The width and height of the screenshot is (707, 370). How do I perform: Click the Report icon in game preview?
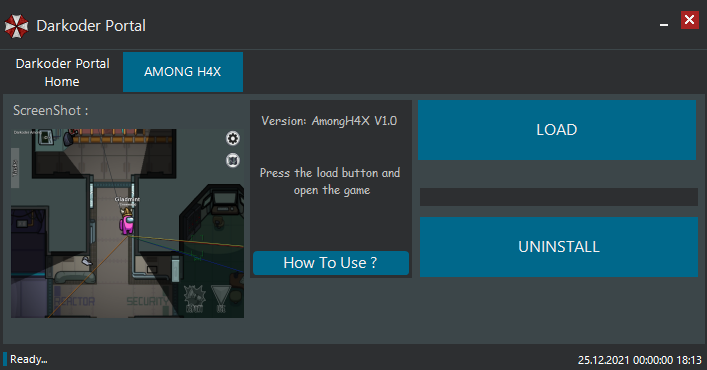195,299
